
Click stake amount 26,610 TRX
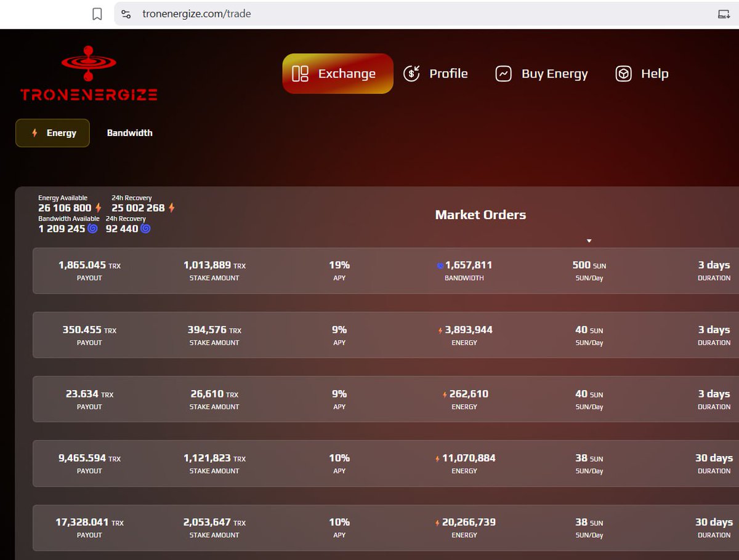pos(214,394)
